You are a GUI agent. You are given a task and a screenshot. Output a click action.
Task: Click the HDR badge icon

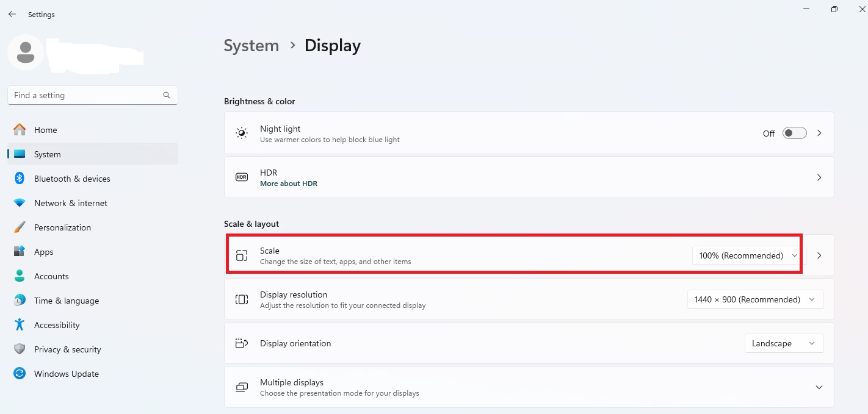(x=242, y=177)
